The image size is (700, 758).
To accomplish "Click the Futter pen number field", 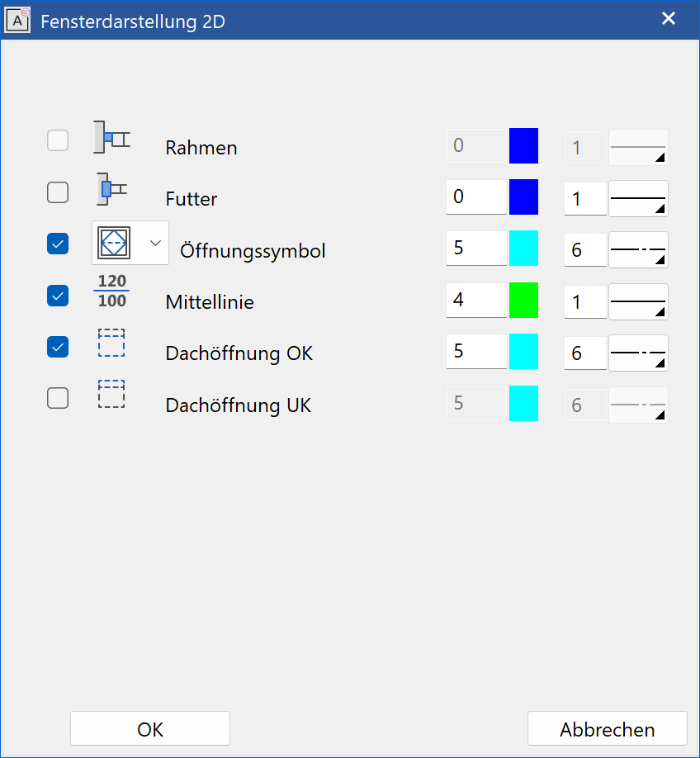I will 476,198.
